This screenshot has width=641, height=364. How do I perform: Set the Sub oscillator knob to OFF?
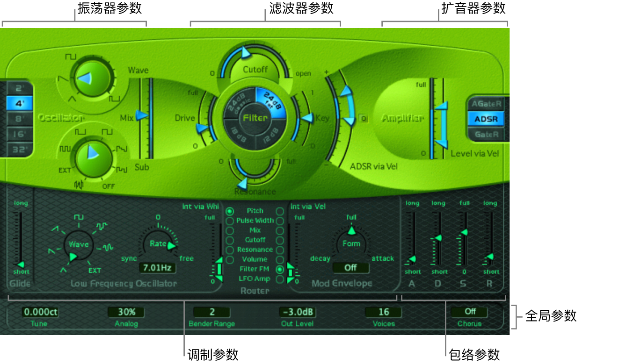coord(109,187)
